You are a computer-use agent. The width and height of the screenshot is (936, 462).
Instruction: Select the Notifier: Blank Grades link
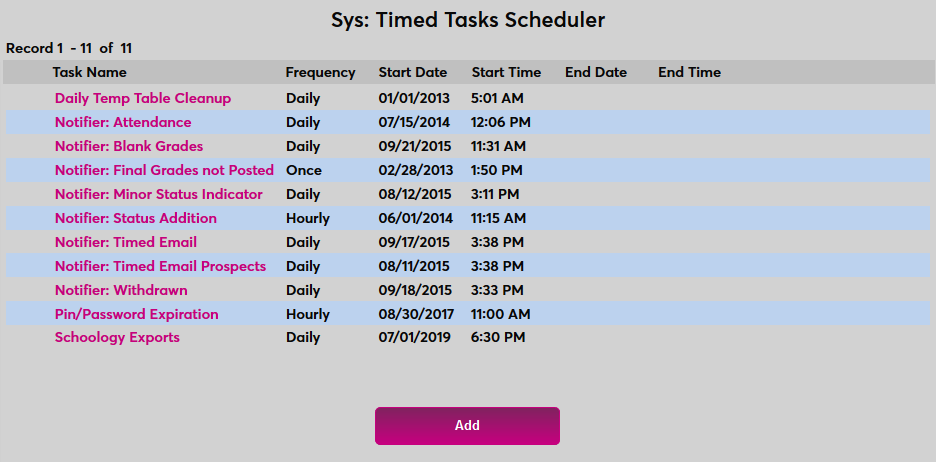click(x=129, y=146)
